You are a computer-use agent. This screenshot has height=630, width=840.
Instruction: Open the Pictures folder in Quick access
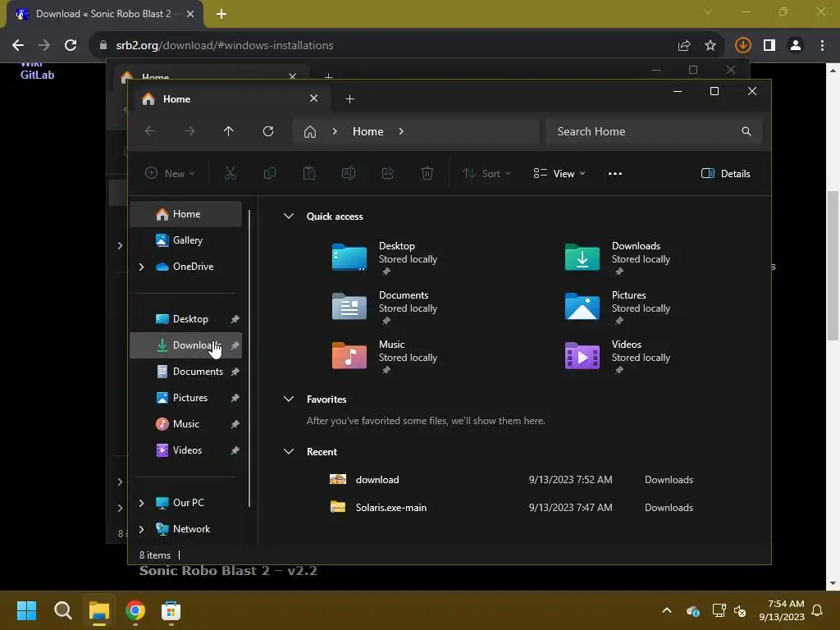pos(618,308)
